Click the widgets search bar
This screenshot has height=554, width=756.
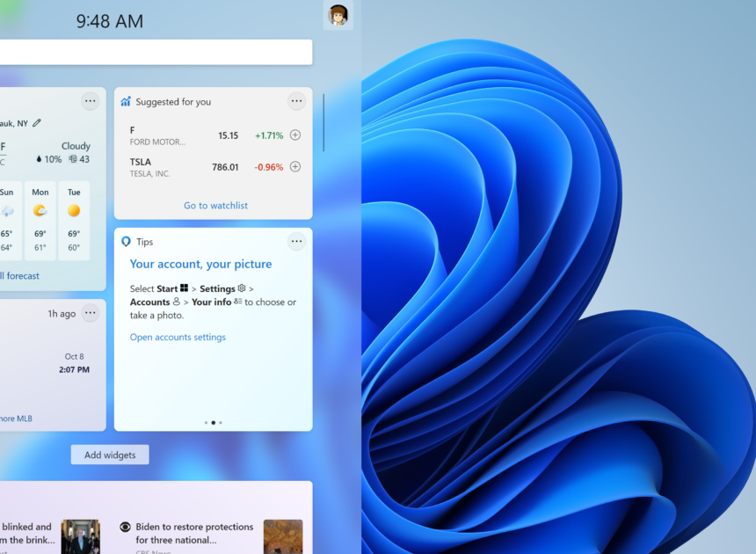(x=156, y=52)
